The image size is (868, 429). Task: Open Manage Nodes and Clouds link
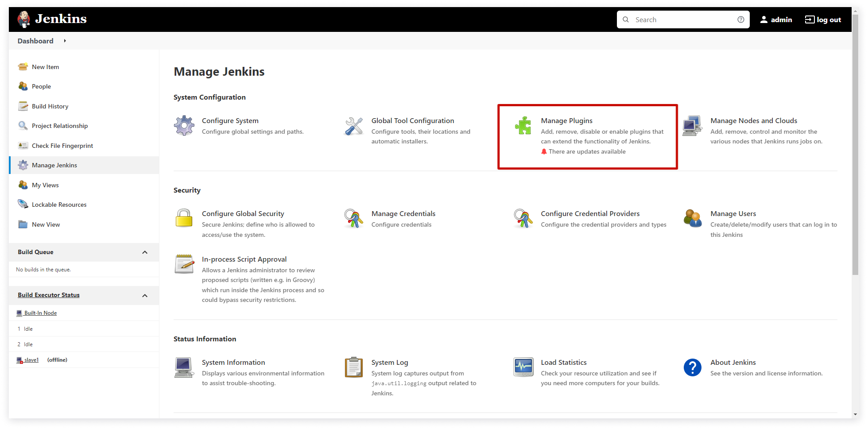point(754,120)
